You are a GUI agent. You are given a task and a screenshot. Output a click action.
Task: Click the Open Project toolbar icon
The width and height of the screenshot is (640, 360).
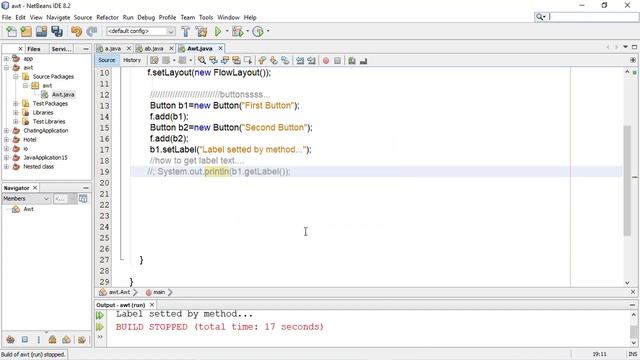point(41,31)
